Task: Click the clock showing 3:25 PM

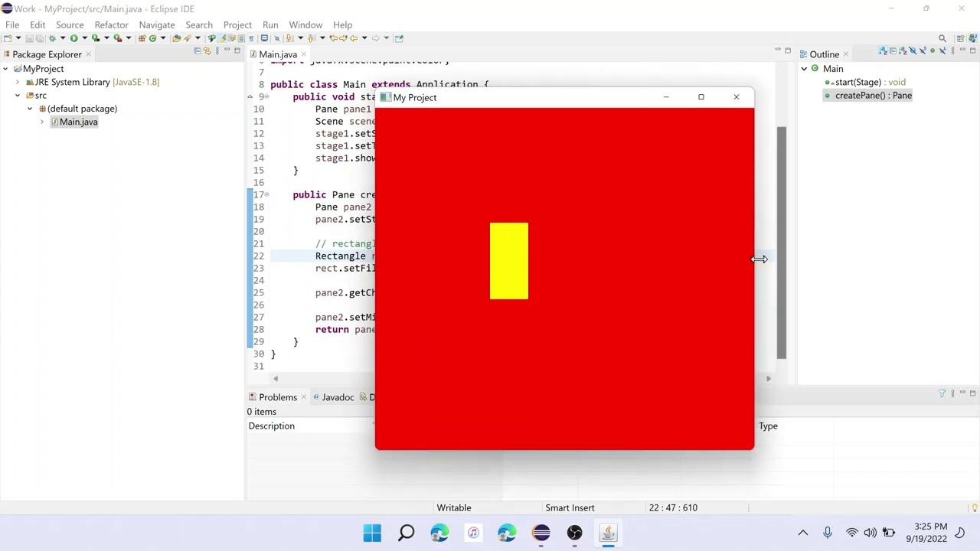Action: [930, 527]
